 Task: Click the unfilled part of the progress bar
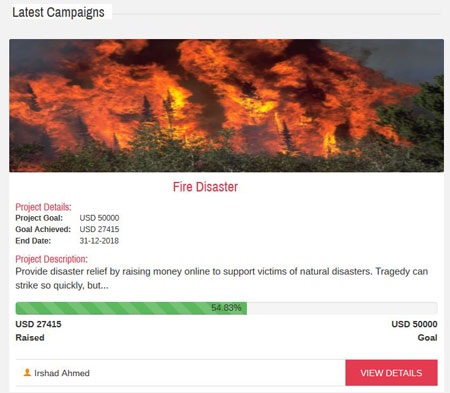[342, 308]
